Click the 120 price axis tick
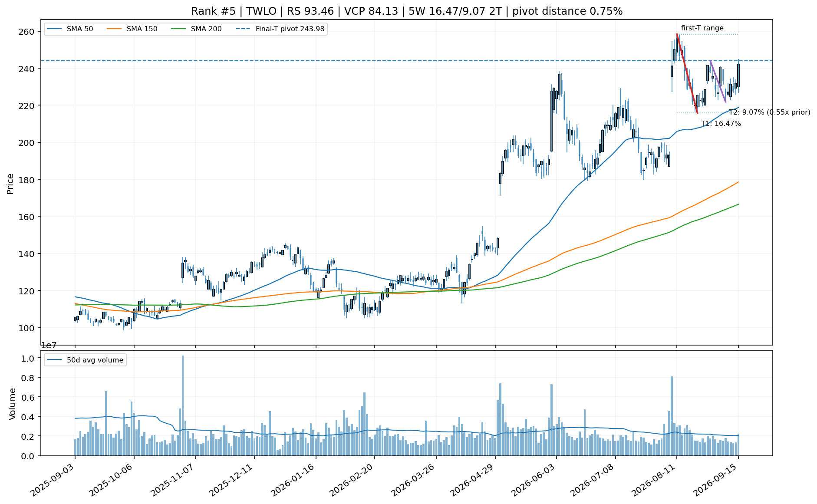 [26, 291]
